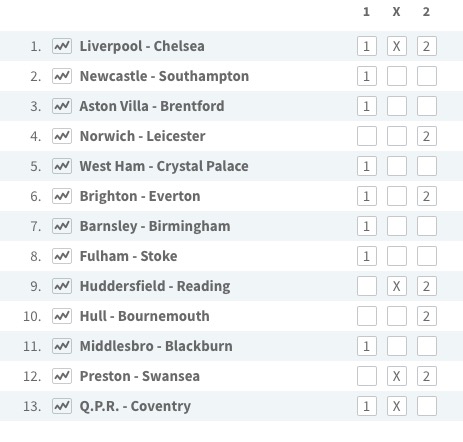
Task: Mark the empty 2 box for Fulham - Stoke
Action: 427,256
